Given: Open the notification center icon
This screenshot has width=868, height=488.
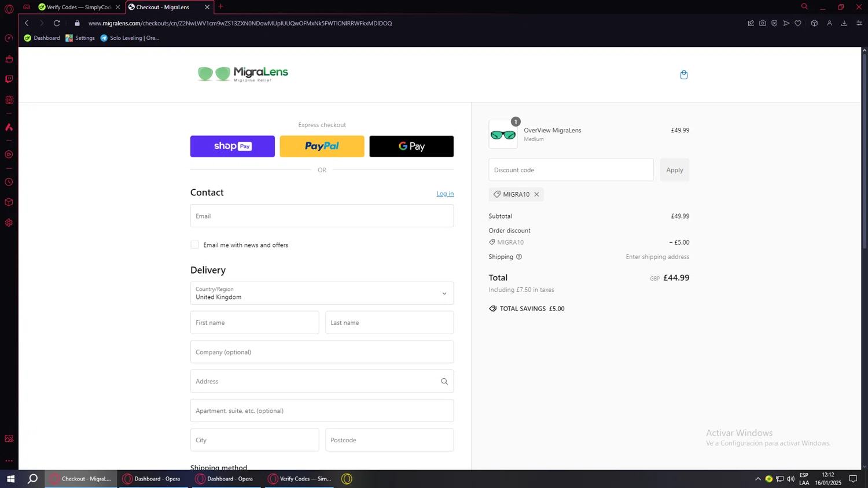Looking at the screenshot, I should (x=853, y=479).
